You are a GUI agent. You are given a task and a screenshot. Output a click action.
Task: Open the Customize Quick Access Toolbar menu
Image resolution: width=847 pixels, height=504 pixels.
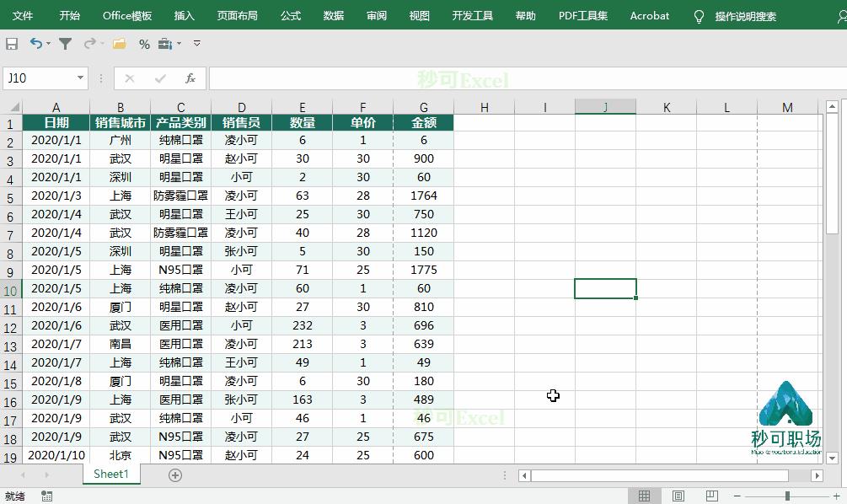tap(196, 44)
